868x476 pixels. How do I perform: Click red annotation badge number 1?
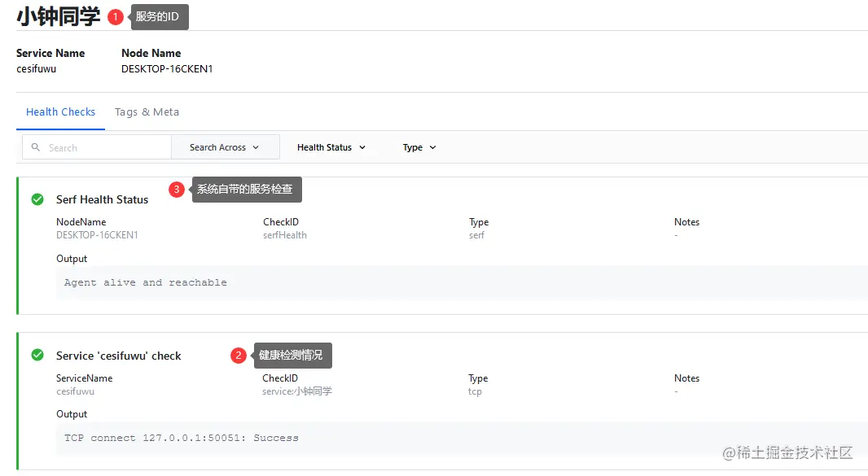click(x=116, y=17)
